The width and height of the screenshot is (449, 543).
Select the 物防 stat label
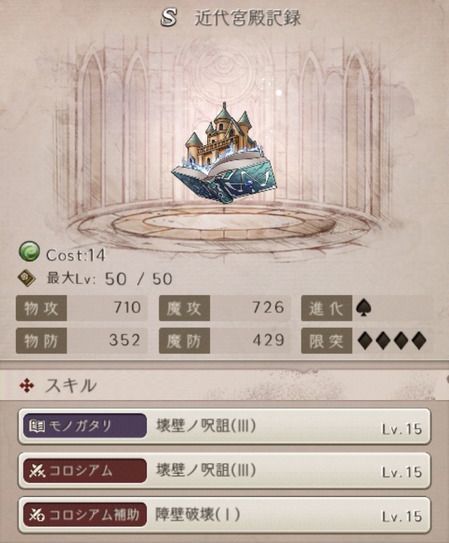(x=41, y=341)
